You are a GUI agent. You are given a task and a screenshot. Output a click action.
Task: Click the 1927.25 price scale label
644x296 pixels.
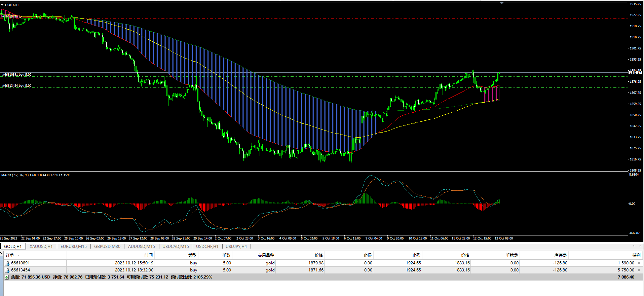pos(635,15)
